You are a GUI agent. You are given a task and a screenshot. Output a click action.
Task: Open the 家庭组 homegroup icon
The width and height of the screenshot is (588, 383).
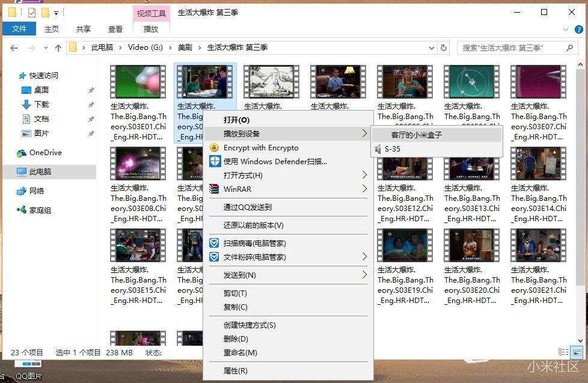point(22,210)
